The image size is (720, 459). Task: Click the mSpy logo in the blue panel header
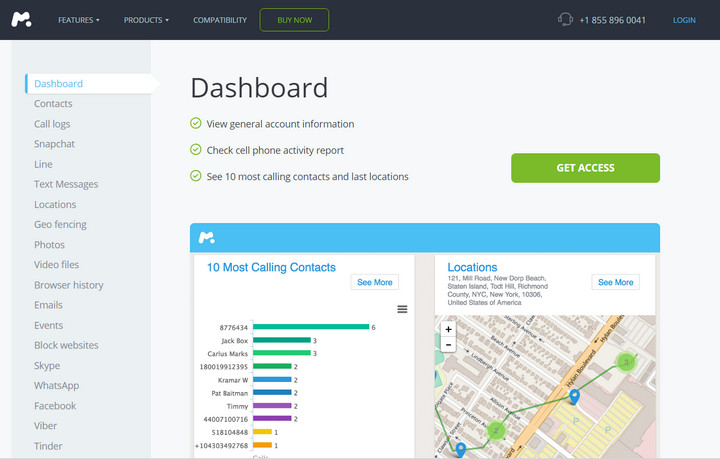tap(207, 237)
